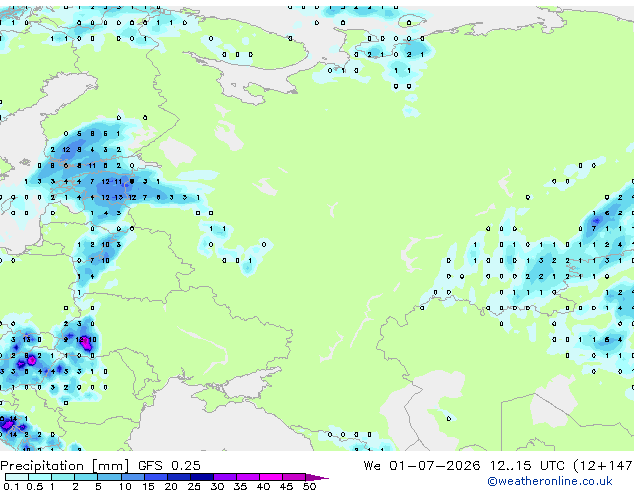
Task: Click the above-50 legend arrow tip
Action: click(317, 477)
